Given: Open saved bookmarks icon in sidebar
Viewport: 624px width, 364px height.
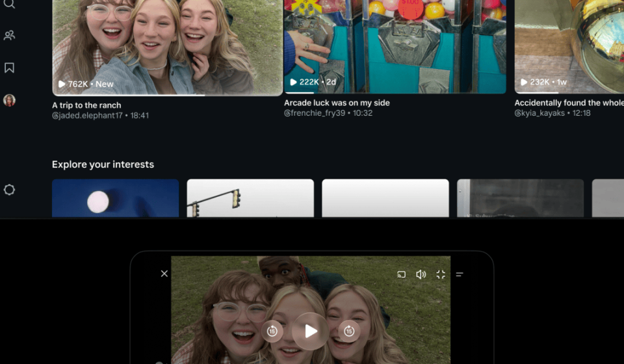Looking at the screenshot, I should coord(9,68).
